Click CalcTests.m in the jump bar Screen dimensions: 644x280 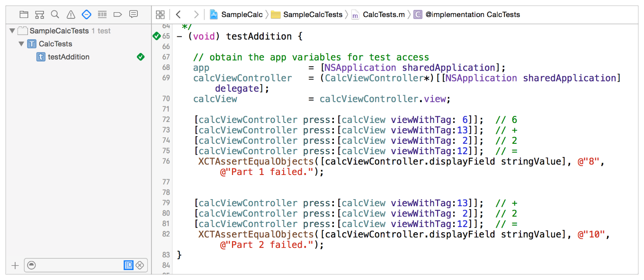383,15
